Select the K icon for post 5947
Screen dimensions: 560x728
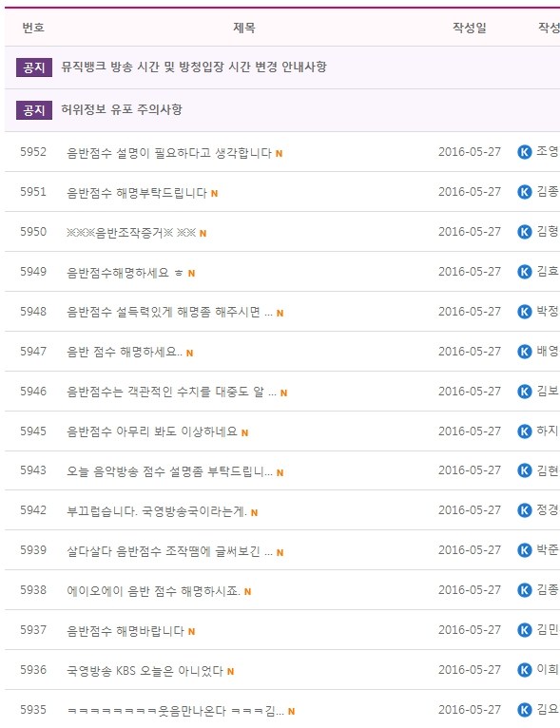[524, 352]
